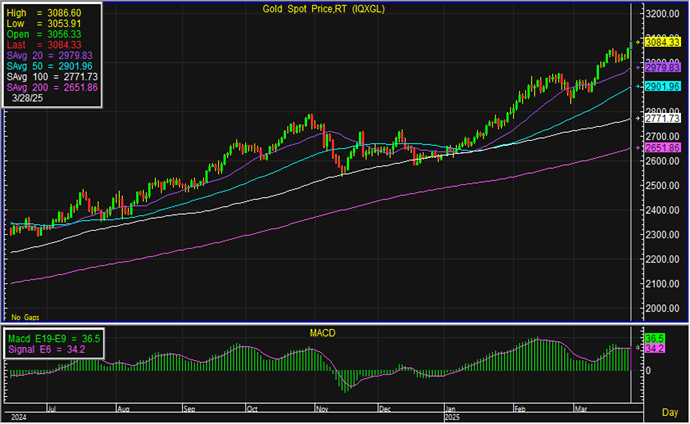This screenshot has width=690, height=424.
Task: Click the Signal E6 legend line
Action: 40,350
